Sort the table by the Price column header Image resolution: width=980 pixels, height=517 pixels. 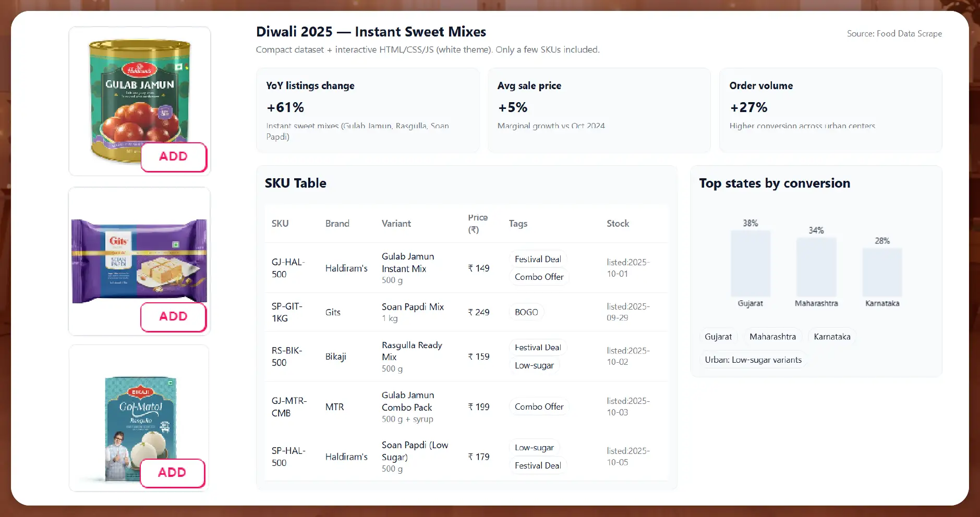tap(478, 224)
